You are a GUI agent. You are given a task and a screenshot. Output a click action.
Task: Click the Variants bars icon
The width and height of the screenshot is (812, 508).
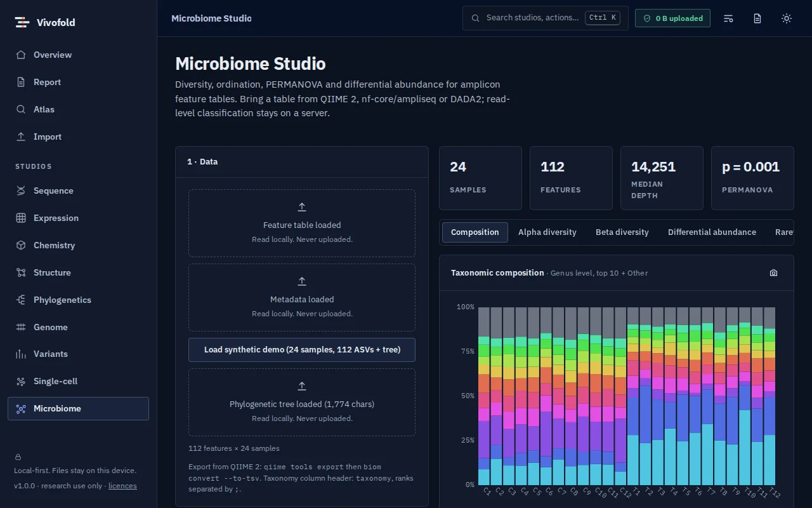point(21,354)
